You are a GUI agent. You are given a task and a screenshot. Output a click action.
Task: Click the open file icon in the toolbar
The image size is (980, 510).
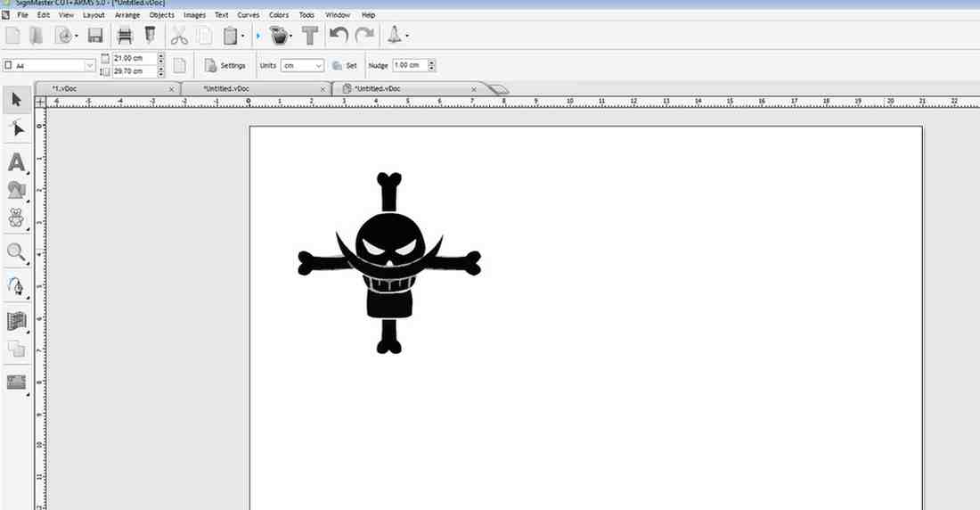tap(37, 35)
